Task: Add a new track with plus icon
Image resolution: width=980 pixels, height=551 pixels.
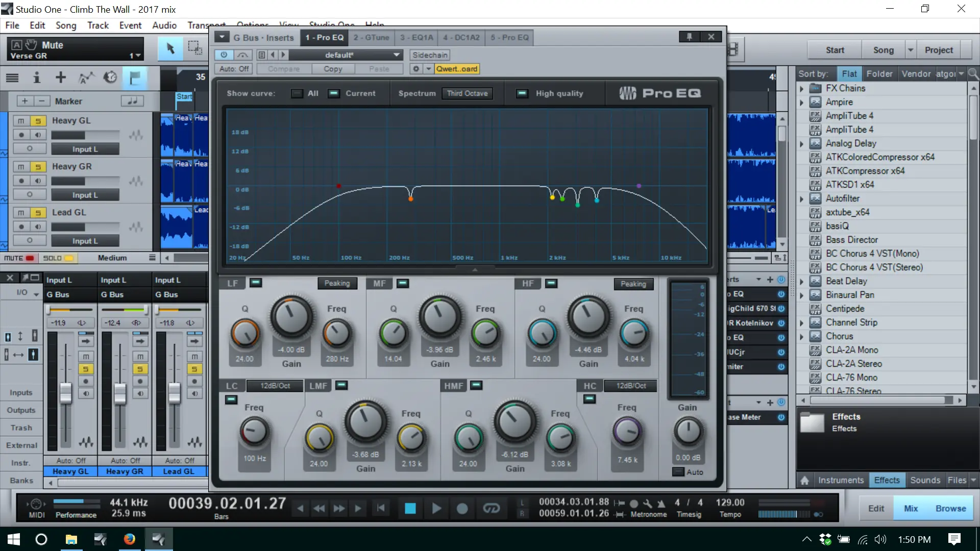Action: coord(61,78)
